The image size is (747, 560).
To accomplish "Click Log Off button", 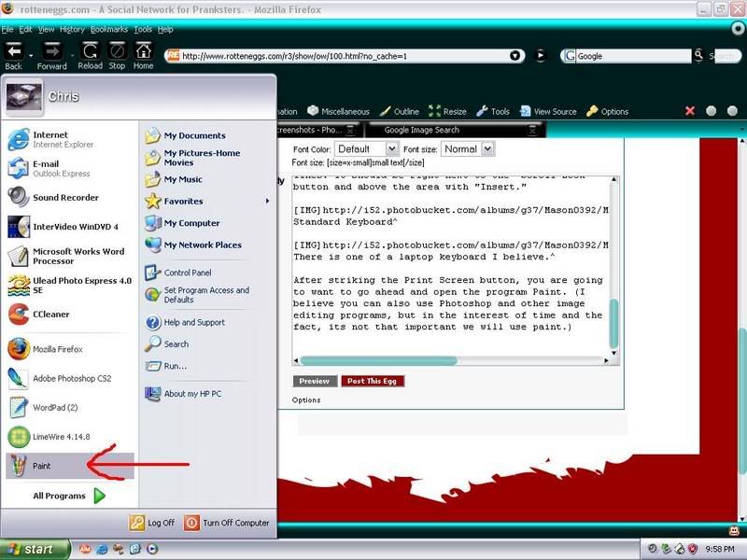I will pos(152,523).
